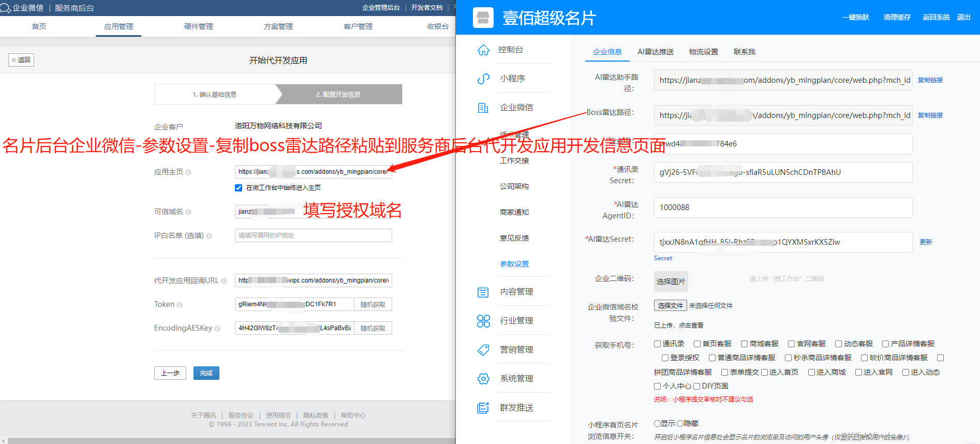Click the 企业微信 building icon in sidebar
Screen dimensions: 980x444
483,108
